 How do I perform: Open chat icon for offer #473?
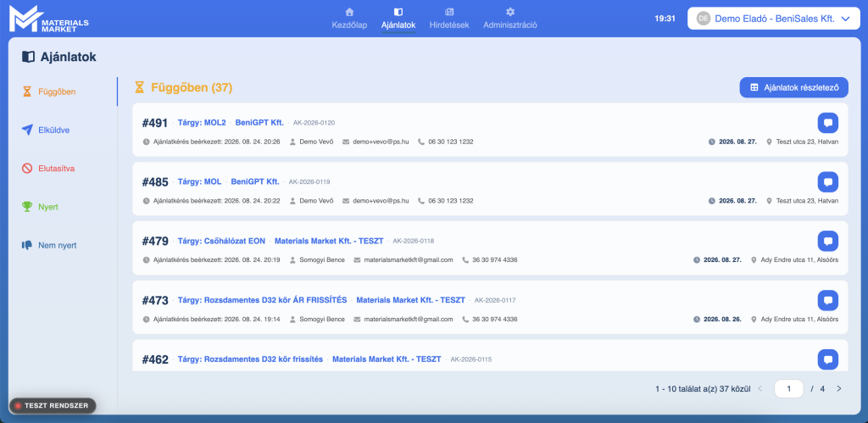click(x=827, y=300)
